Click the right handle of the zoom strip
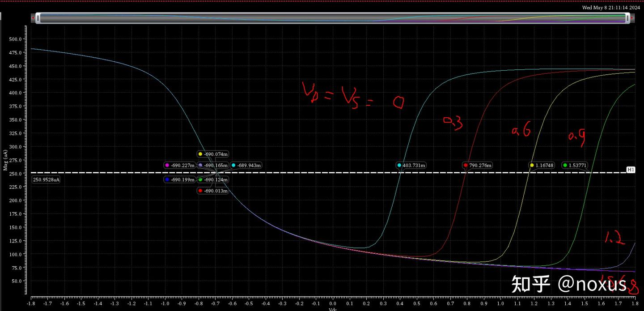 (627, 18)
